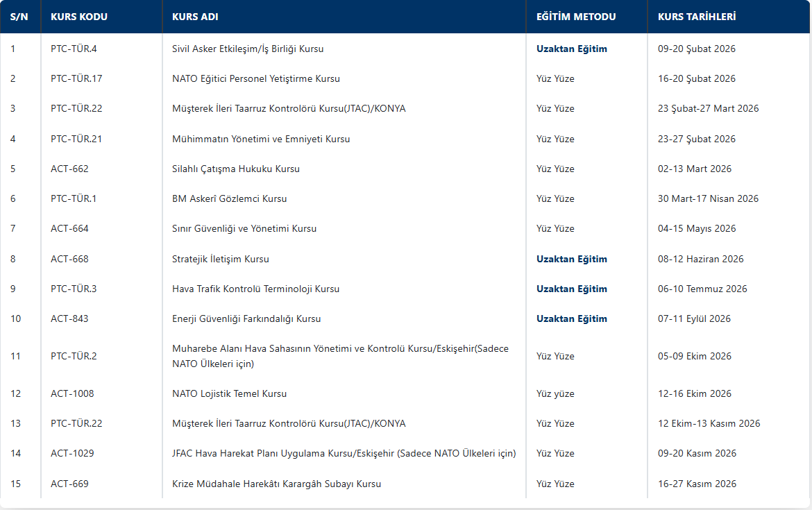The height and width of the screenshot is (510, 812).
Task: Click the KURS ADI column header
Action: point(195,17)
